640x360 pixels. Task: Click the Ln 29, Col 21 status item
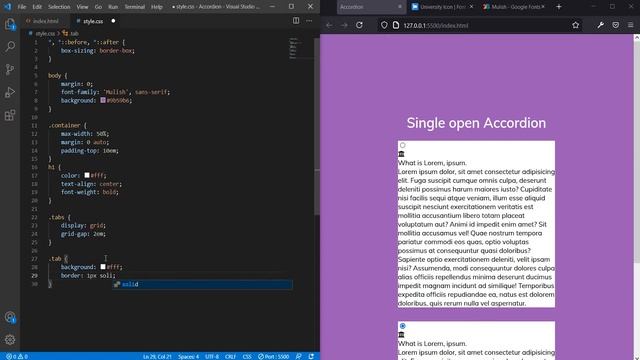[x=157, y=356]
